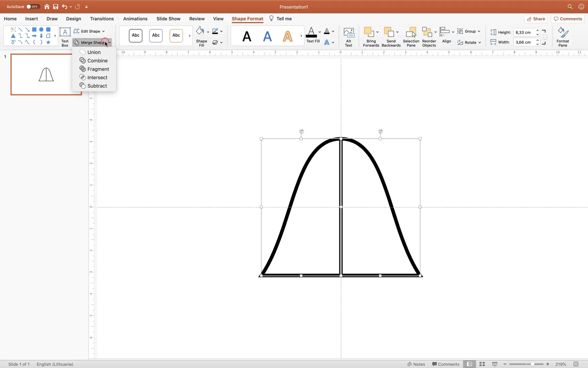Apply first black-outline Abc shape style
588x368 pixels.
click(x=135, y=35)
